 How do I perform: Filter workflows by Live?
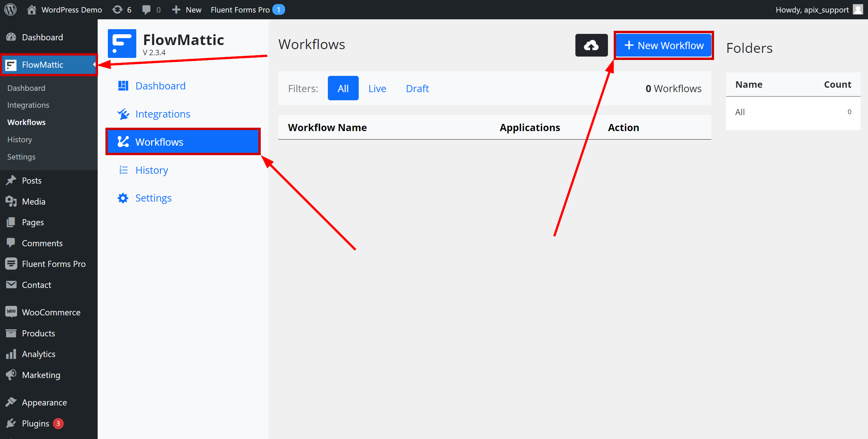tap(377, 88)
